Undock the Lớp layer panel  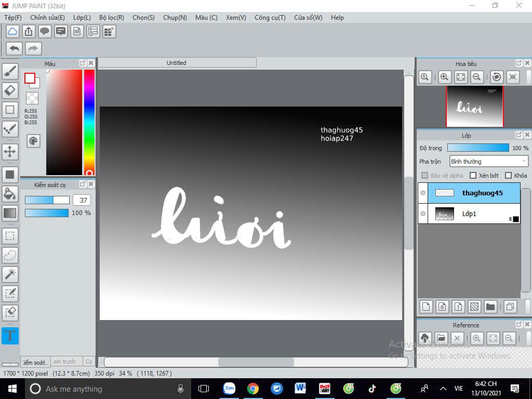click(x=519, y=135)
